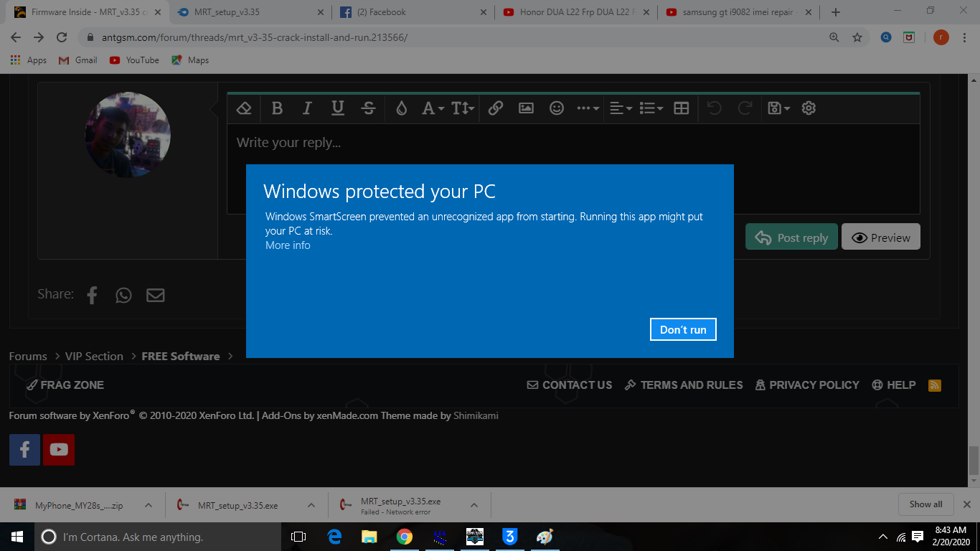Open the smilies emoji picker

click(557, 108)
